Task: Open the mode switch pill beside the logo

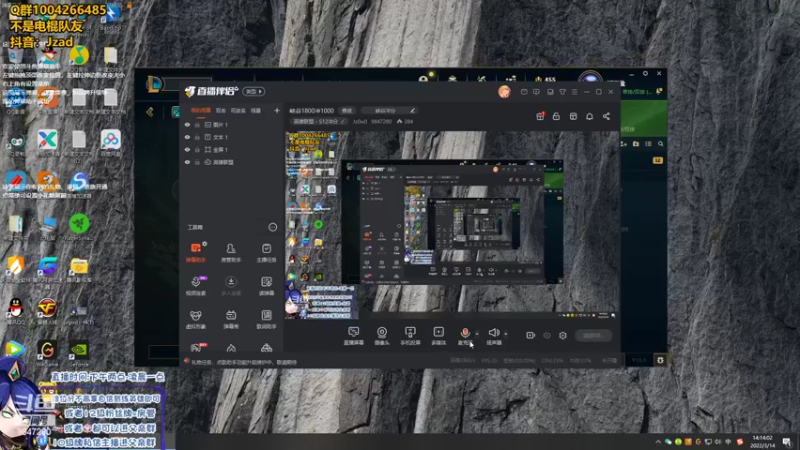Action: 254,91
